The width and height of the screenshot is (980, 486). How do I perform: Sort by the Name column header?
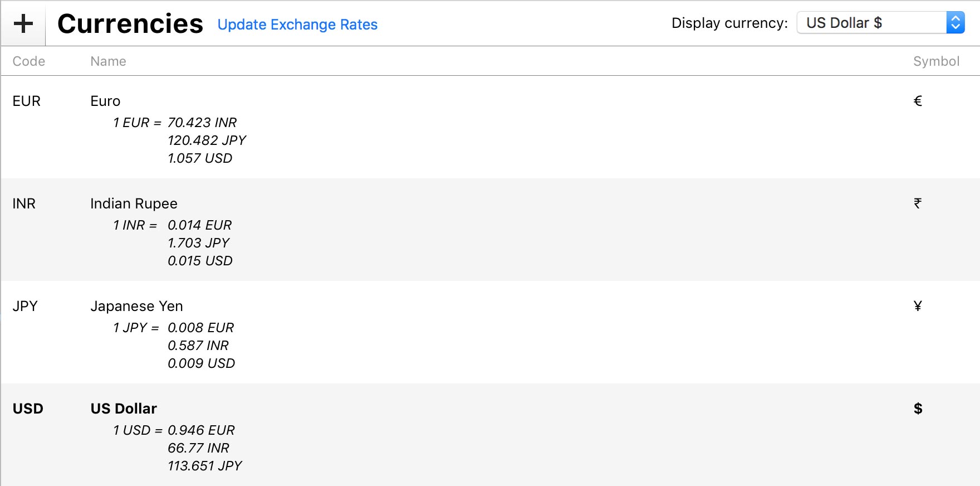pos(108,61)
